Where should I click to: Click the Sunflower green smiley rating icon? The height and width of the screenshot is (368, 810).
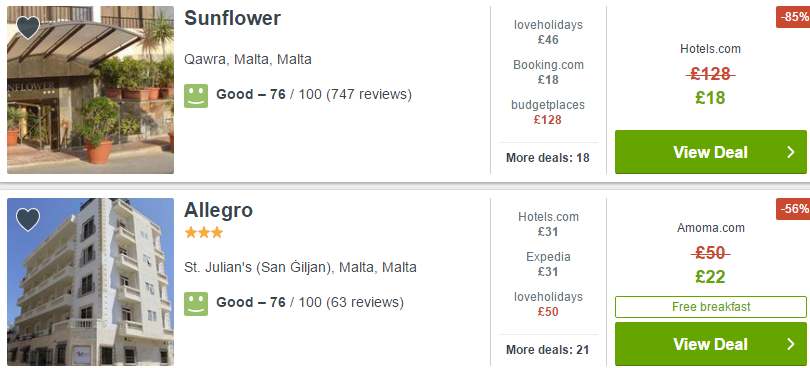(196, 96)
